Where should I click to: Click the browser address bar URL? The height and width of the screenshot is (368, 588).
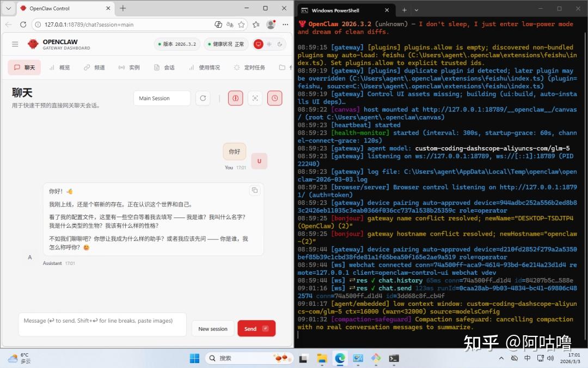tap(89, 25)
